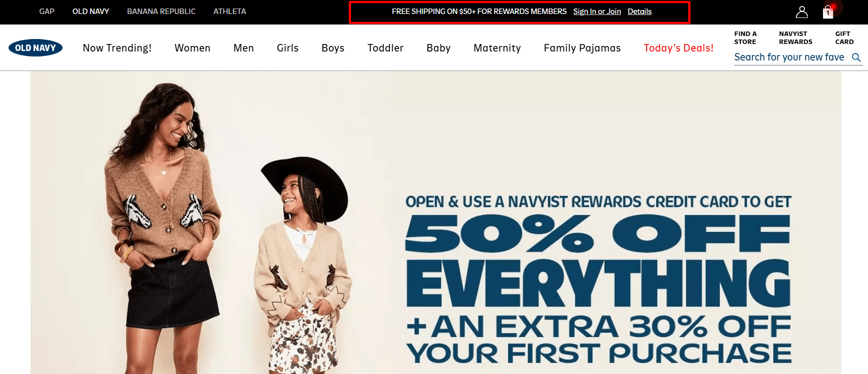Switch to the Banana Republic site
The height and width of the screenshot is (374, 868).
pyautogui.click(x=161, y=11)
